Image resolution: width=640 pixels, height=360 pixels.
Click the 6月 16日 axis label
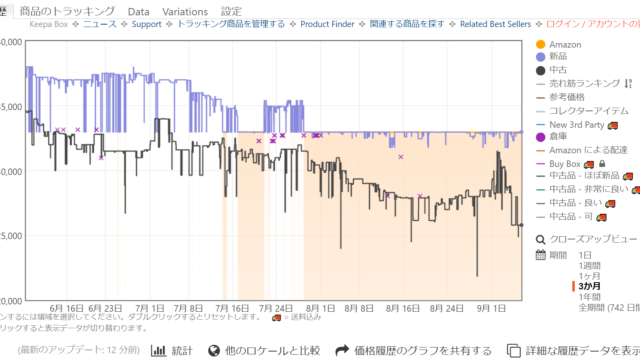tap(67, 309)
